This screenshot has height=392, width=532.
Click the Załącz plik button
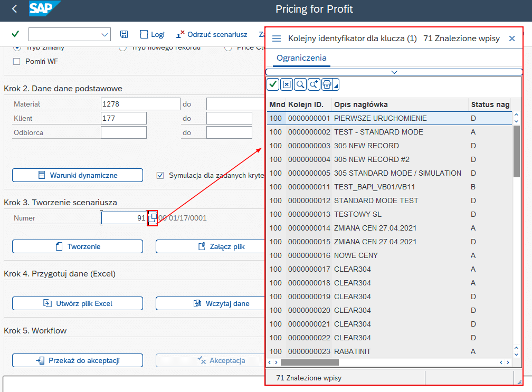click(210, 246)
